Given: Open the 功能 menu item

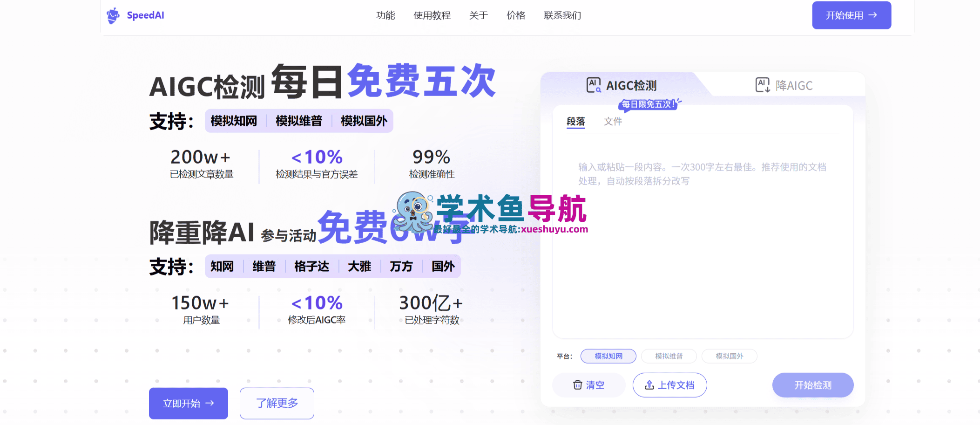Looking at the screenshot, I should click(x=385, y=15).
